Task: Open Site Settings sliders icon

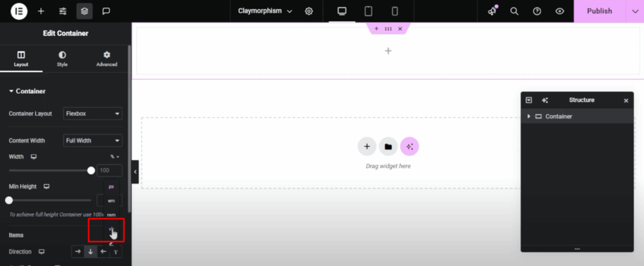Action: click(63, 11)
